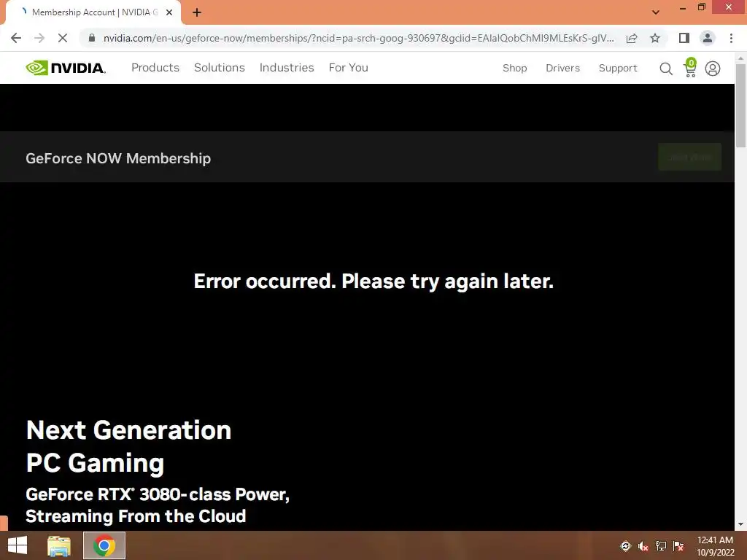Click the update sync tray icon
The image size is (747, 560).
pyautogui.click(x=625, y=546)
